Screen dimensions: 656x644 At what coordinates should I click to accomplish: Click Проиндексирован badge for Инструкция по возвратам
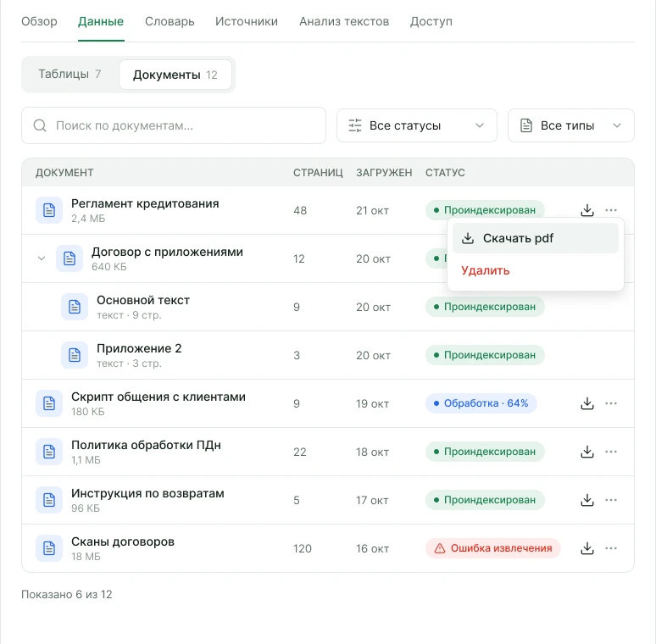pos(485,500)
